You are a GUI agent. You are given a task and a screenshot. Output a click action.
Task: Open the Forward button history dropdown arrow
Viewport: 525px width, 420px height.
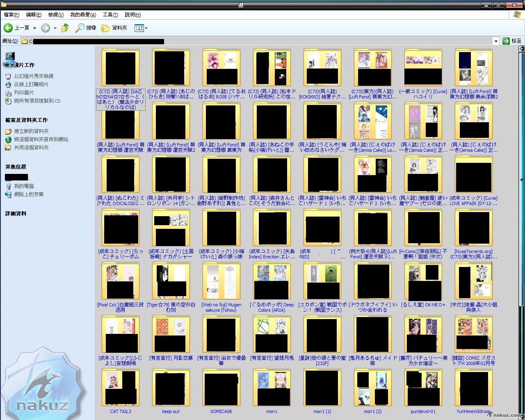(x=55, y=28)
